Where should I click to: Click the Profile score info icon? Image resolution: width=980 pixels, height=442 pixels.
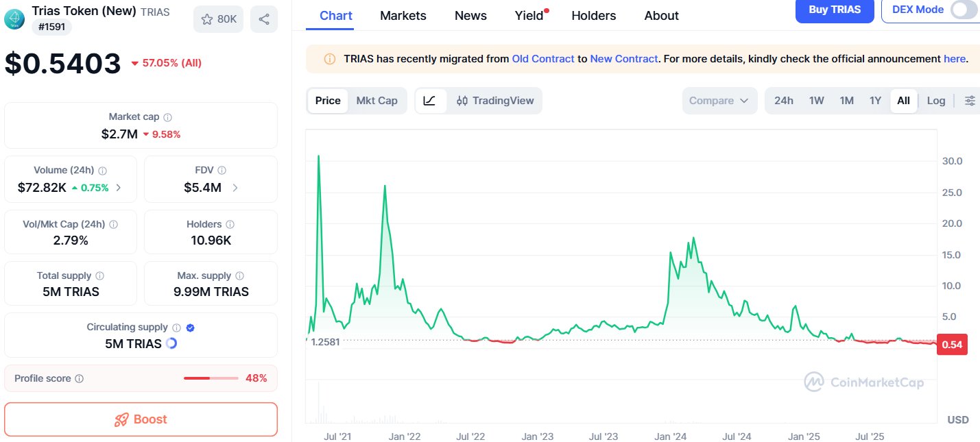coord(80,379)
